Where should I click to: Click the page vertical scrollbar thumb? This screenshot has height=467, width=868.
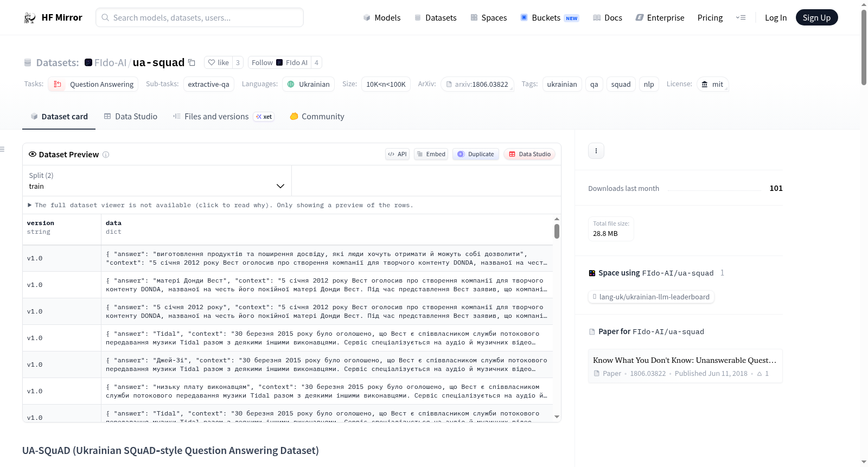coord(864,47)
